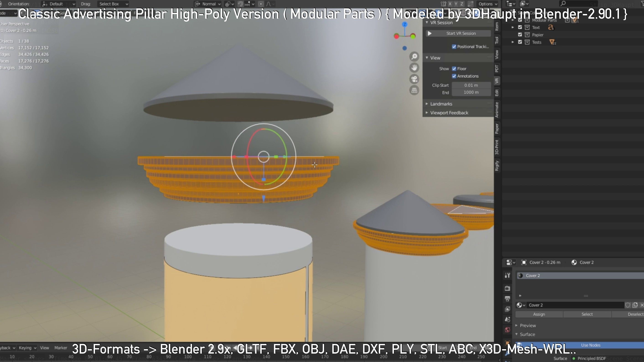Uncheck the Show Floor checkbox
The width and height of the screenshot is (644, 362).
point(454,69)
